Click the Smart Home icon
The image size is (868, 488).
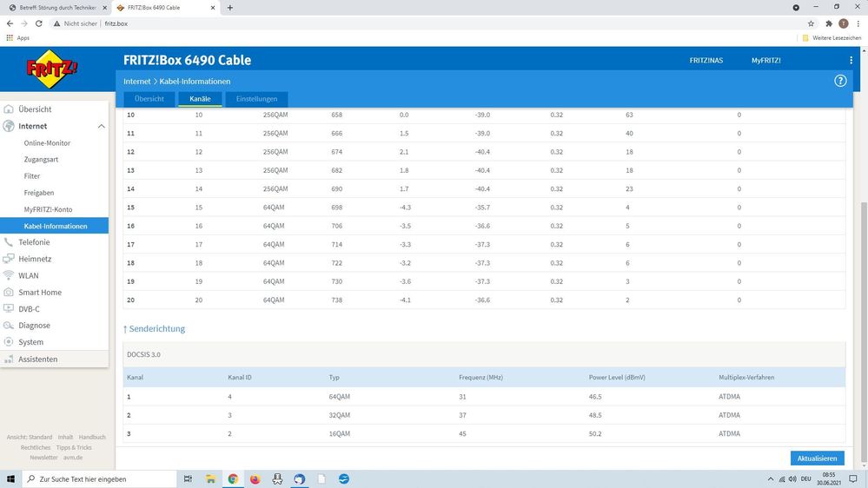(9, 292)
